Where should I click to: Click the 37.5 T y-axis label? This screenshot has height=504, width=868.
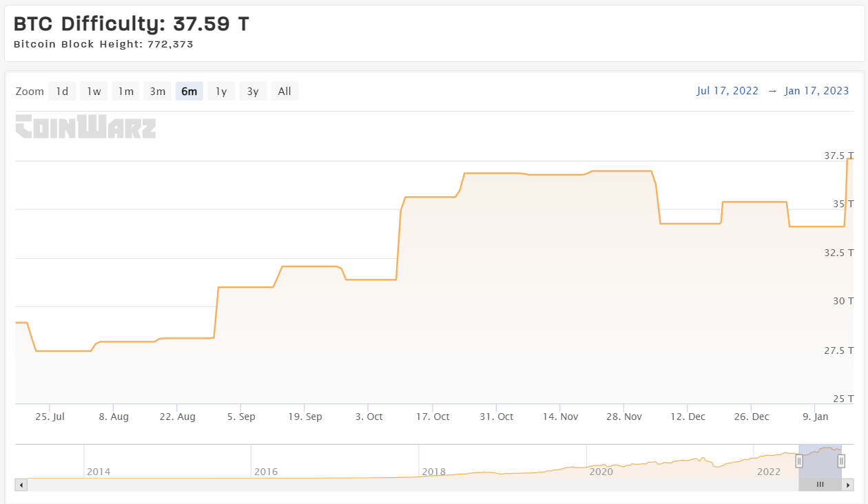(839, 156)
